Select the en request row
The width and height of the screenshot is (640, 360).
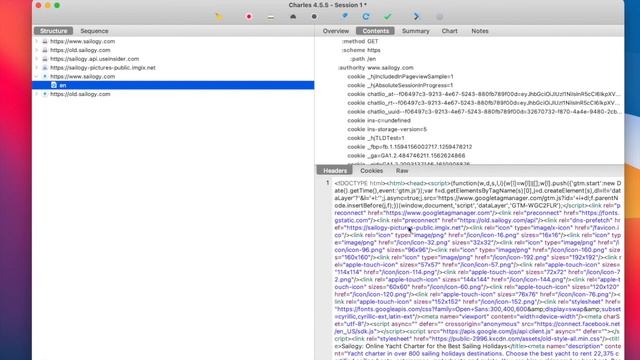pyautogui.click(x=173, y=85)
